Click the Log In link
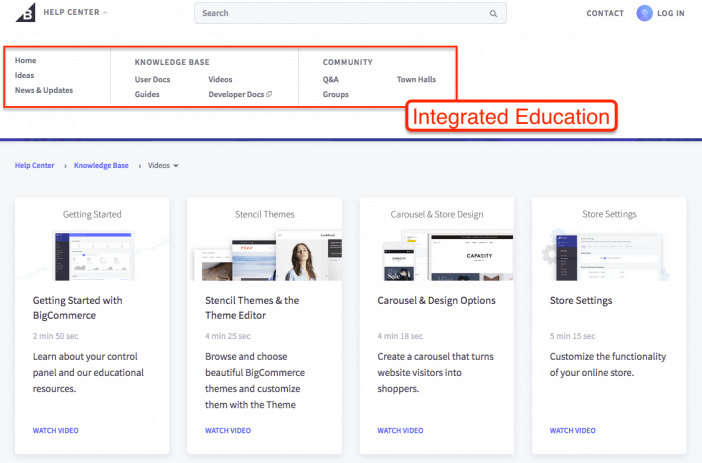Image resolution: width=702 pixels, height=463 pixels. [670, 13]
